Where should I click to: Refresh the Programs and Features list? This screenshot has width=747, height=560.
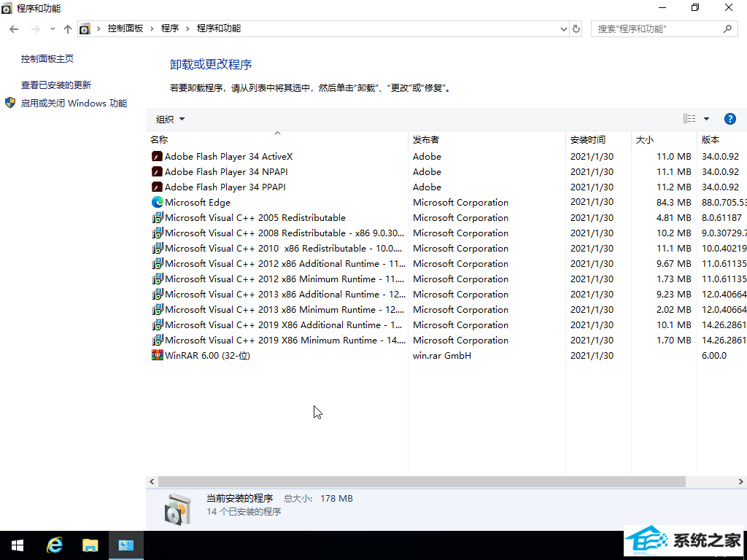pyautogui.click(x=576, y=28)
